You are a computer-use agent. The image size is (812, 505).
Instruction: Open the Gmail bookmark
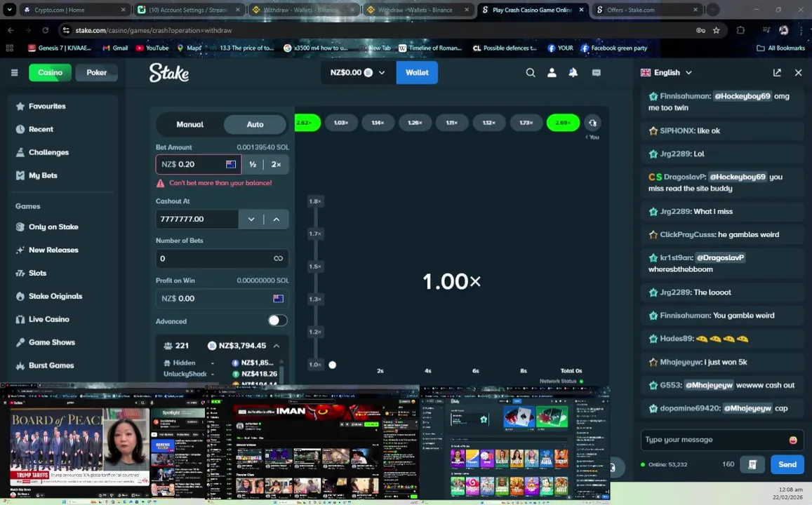[115, 48]
